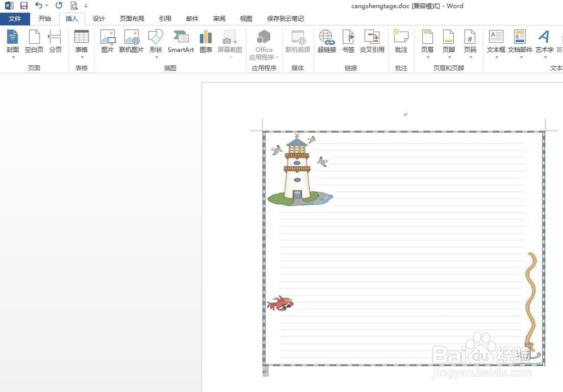The width and height of the screenshot is (563, 392).
Task: Switch to the 开始 (Home) tab
Action: [x=44, y=19]
